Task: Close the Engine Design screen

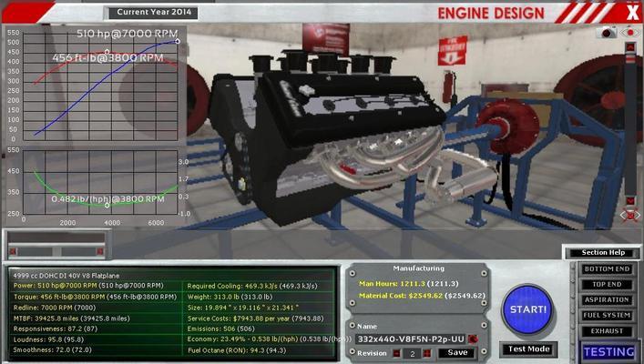Action: (632, 12)
